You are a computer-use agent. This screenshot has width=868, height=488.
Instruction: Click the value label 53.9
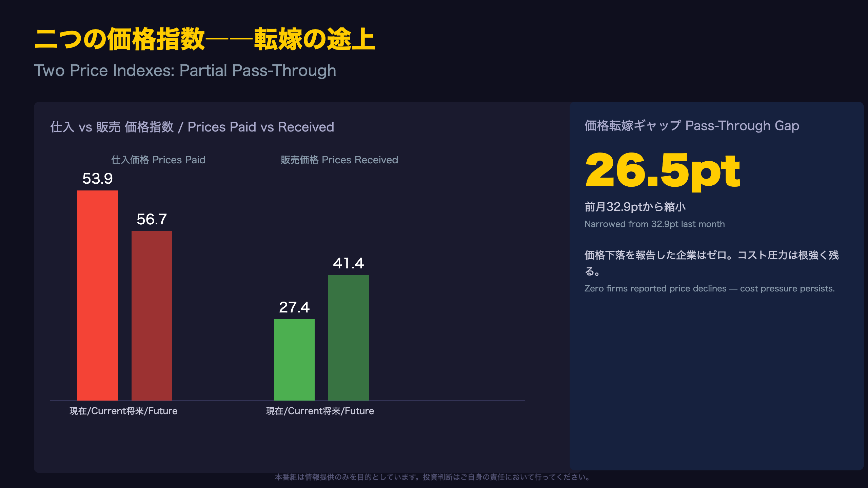(x=98, y=179)
